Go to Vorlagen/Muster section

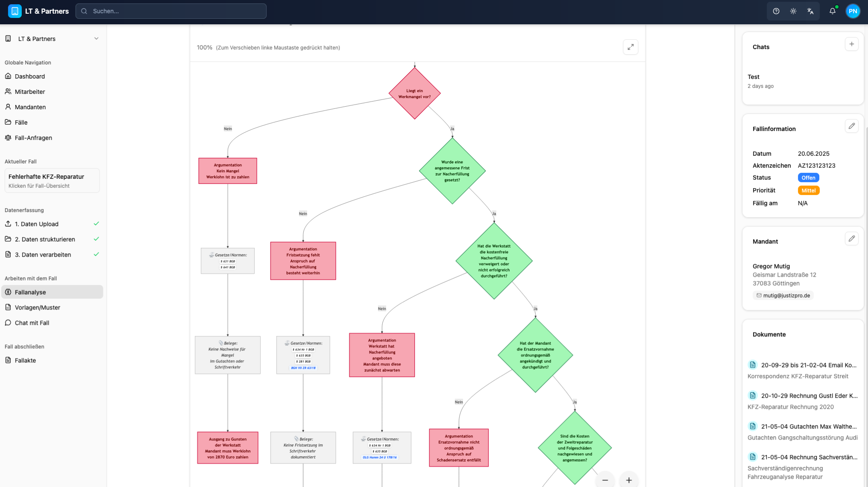coord(38,308)
